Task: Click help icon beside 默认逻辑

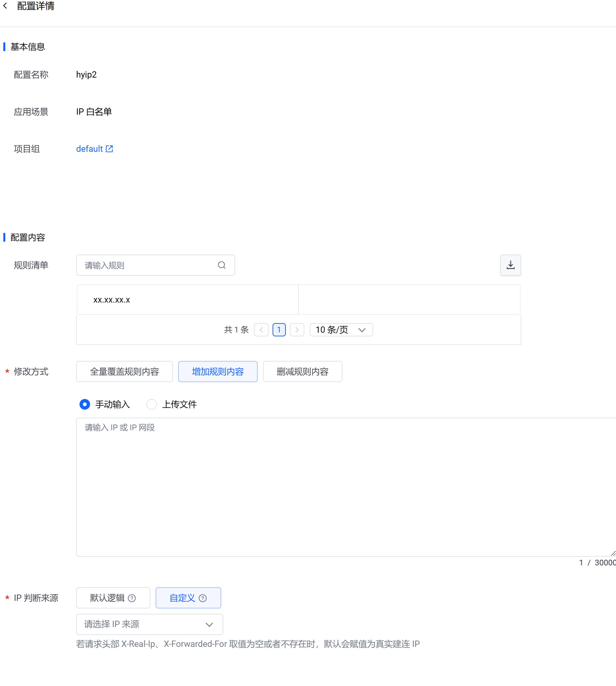Action: click(x=132, y=598)
